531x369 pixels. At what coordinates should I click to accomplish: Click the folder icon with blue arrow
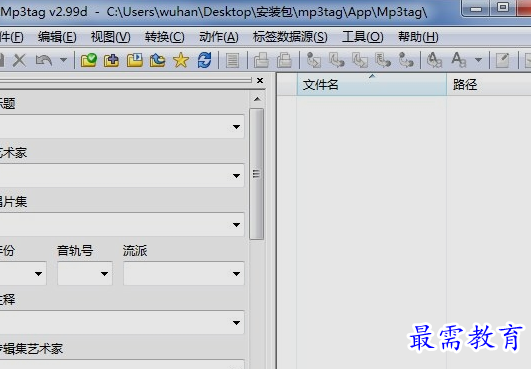157,60
